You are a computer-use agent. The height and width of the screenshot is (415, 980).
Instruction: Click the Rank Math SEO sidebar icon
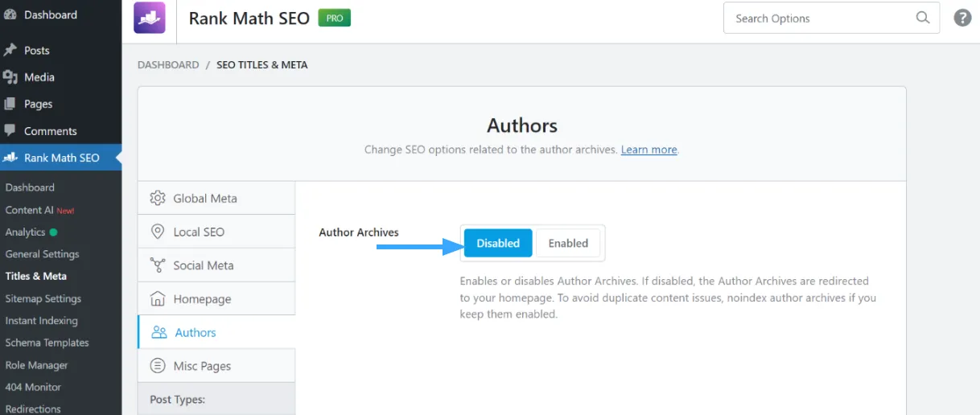pyautogui.click(x=10, y=158)
